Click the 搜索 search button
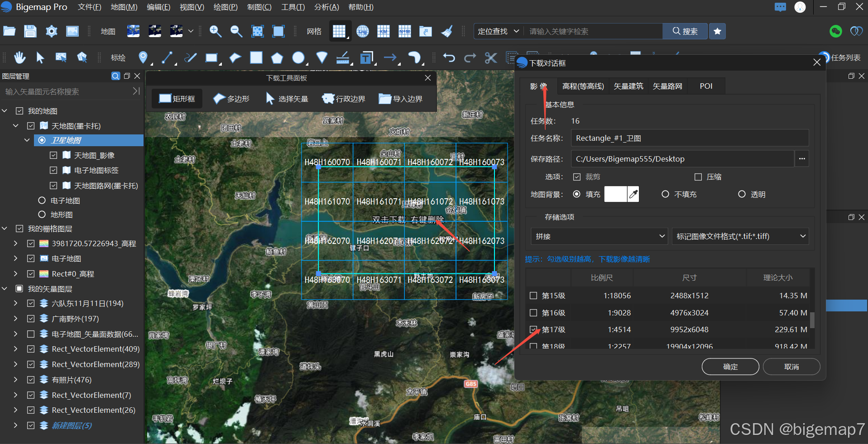Image resolution: width=868 pixels, height=444 pixels. coord(685,31)
